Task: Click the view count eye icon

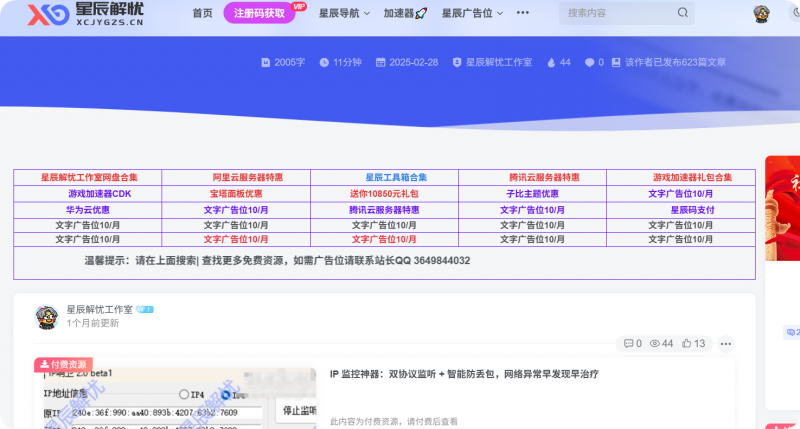Action: [655, 343]
